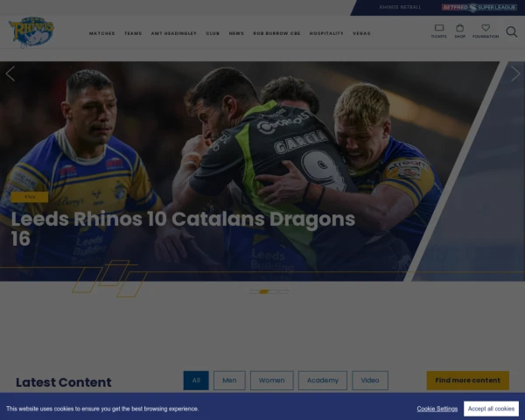Filter latest content by Women
The width and height of the screenshot is (525, 420).
click(271, 381)
